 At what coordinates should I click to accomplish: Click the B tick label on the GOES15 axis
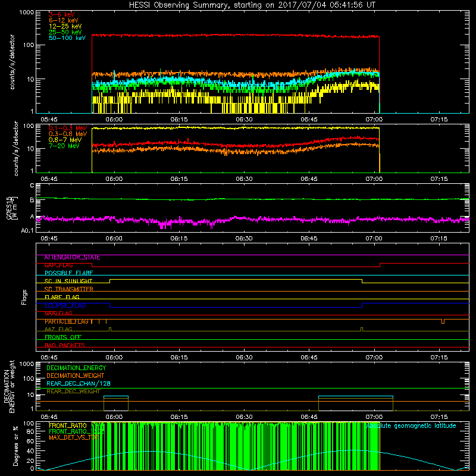point(32,200)
